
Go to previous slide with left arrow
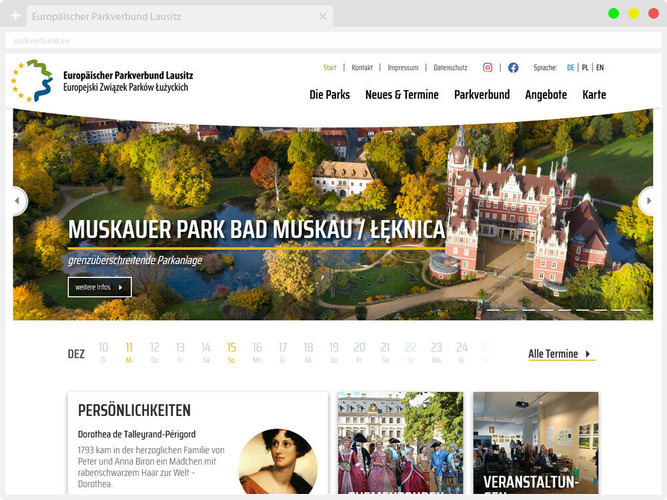[x=17, y=201]
